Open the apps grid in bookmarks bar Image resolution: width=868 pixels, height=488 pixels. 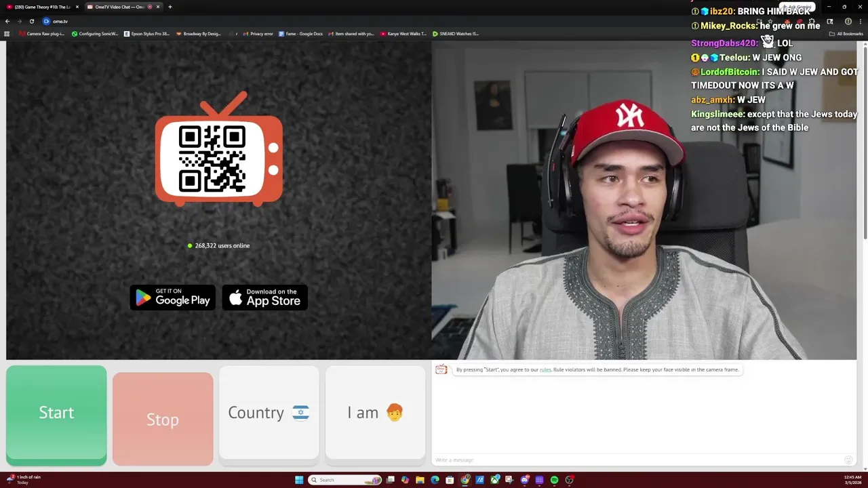coord(7,34)
